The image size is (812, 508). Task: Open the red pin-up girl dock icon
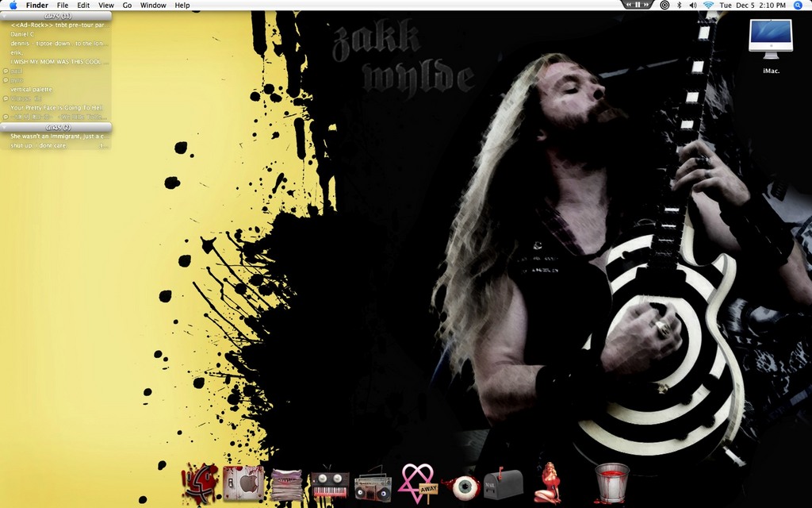click(547, 483)
